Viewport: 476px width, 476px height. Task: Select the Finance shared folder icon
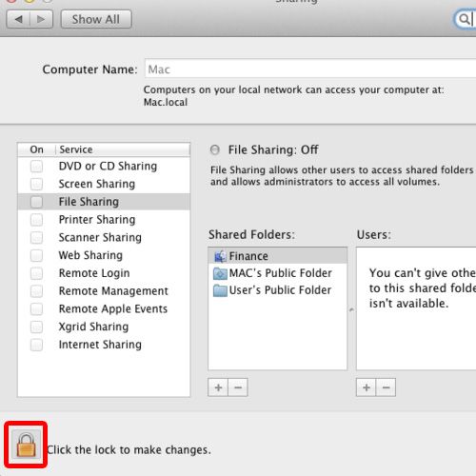coord(220,256)
